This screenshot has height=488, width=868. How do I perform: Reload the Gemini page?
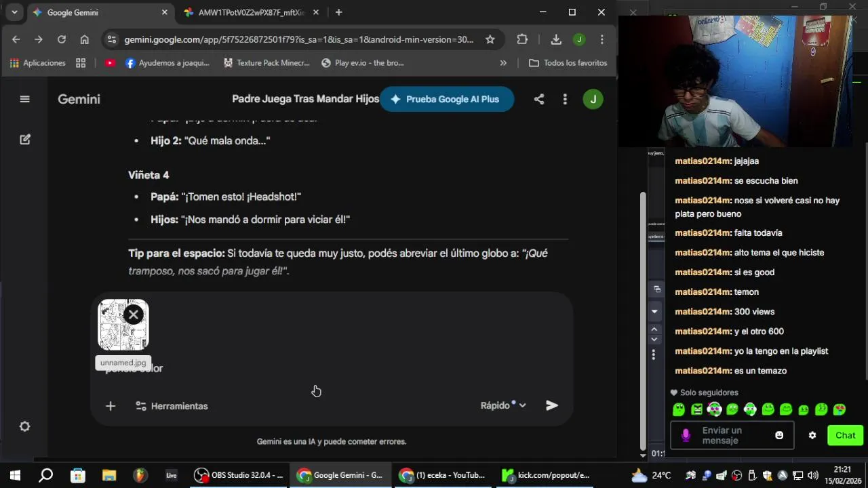(62, 39)
